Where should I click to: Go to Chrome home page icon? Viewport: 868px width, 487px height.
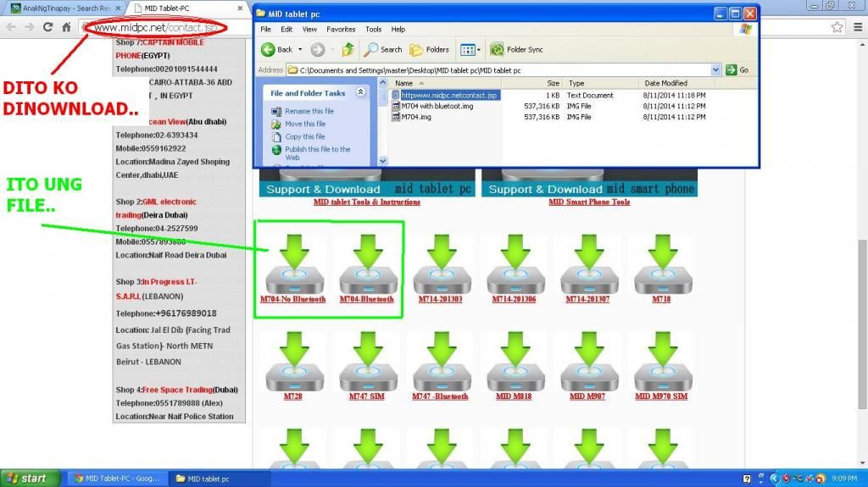(66, 27)
